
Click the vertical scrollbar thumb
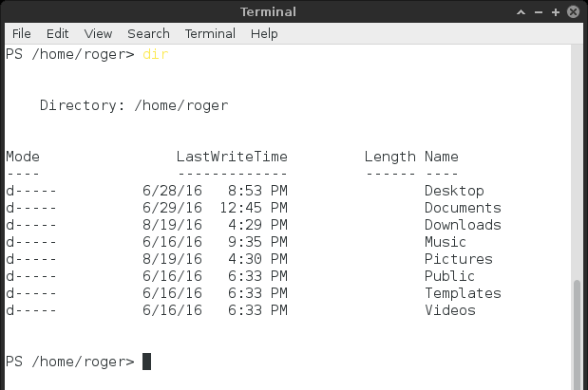point(578,332)
